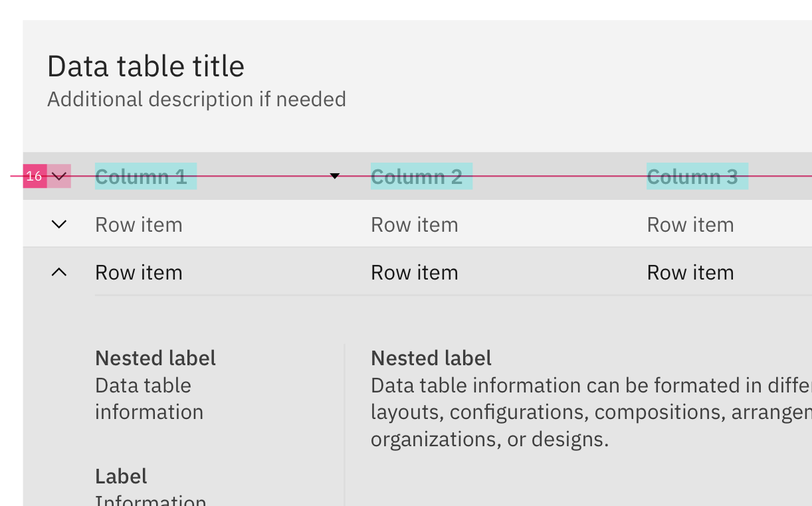
Task: Select the Column 3 header cell
Action: pos(696,176)
